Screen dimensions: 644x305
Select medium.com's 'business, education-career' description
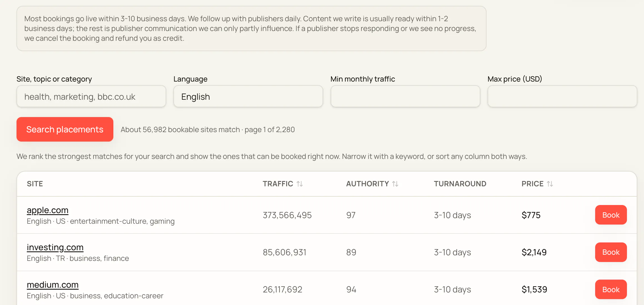[116, 296]
